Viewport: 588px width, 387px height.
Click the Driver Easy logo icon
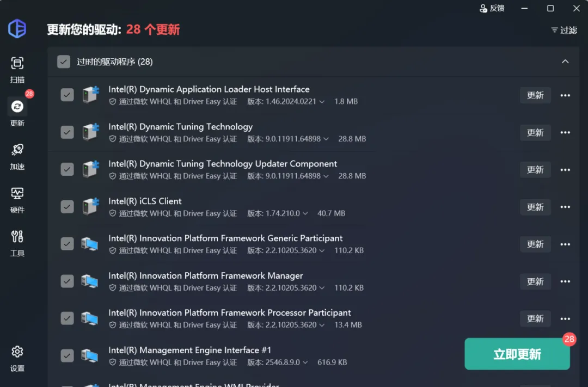coord(17,28)
